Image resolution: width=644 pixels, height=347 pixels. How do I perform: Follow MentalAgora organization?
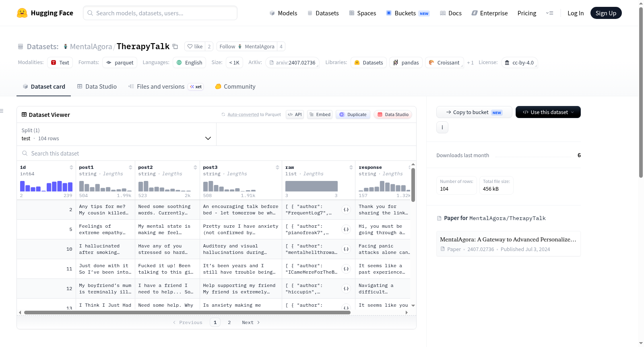coord(247,46)
